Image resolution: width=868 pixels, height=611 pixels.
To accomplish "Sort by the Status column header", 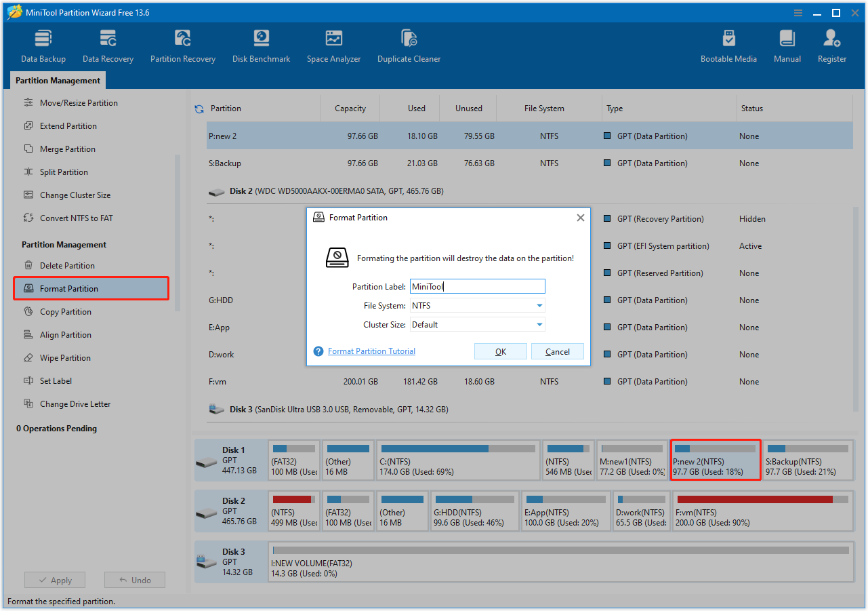I will coord(751,109).
